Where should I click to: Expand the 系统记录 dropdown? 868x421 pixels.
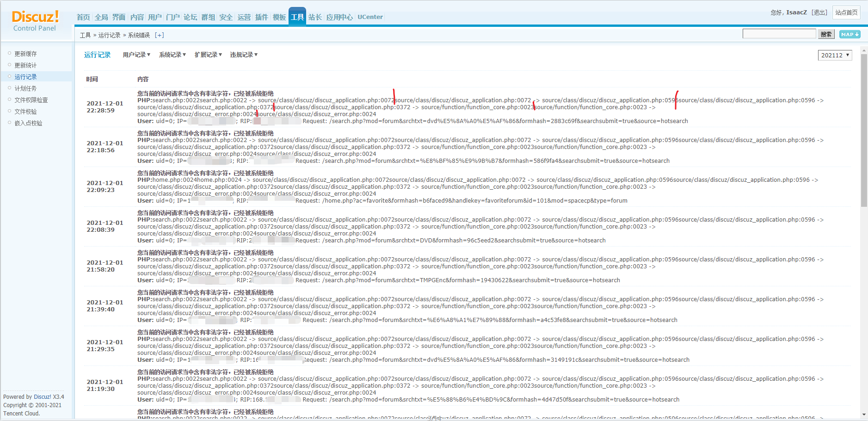click(172, 55)
